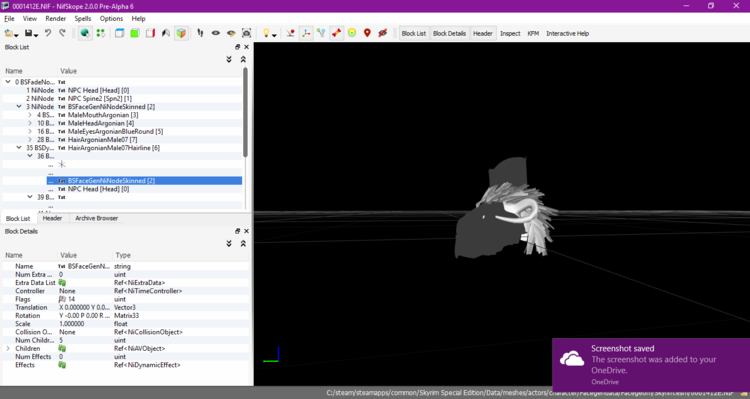The image size is (750, 399).
Task: Toggle Show Grid red dot icon
Action: click(x=290, y=33)
